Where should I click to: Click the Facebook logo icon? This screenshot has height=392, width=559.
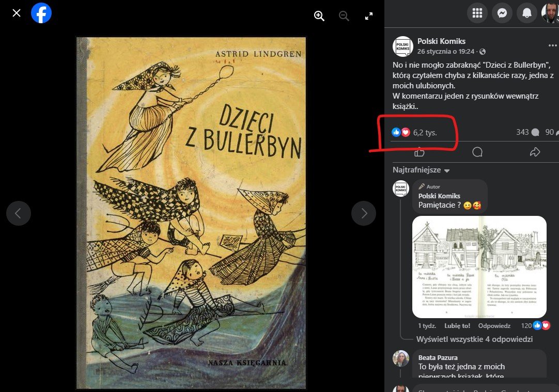pos(41,13)
